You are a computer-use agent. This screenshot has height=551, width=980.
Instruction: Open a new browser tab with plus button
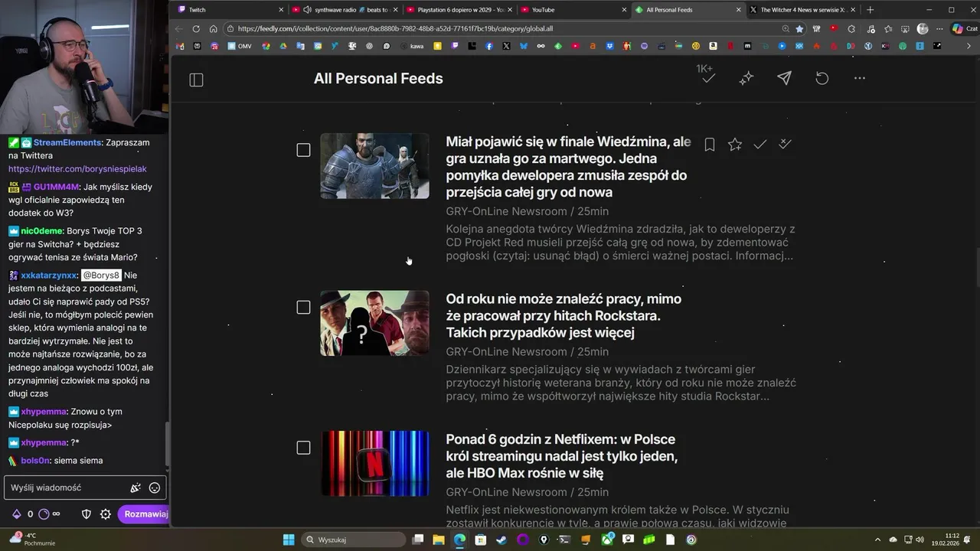tap(870, 10)
